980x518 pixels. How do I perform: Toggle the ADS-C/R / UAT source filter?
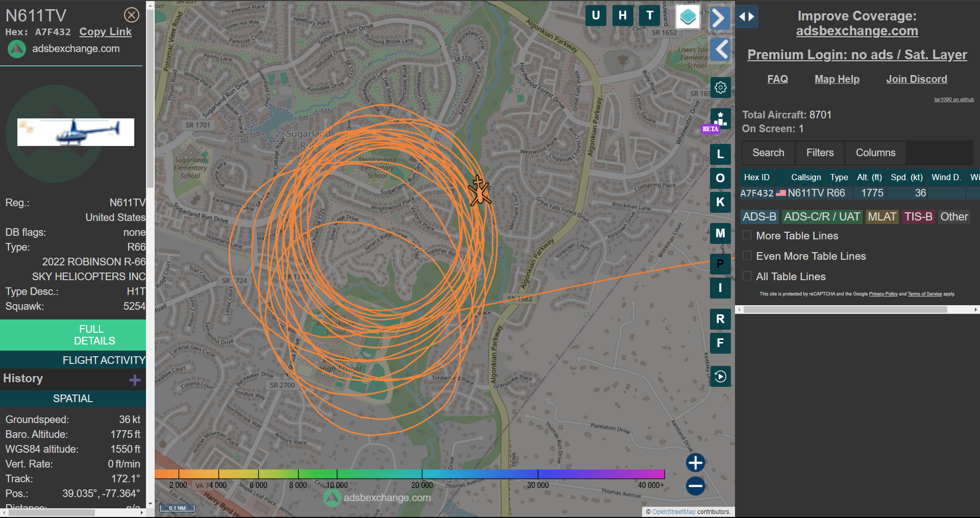pos(822,217)
